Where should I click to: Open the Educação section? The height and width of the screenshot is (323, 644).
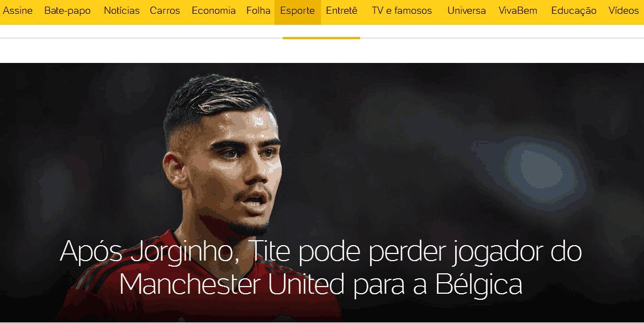tap(574, 10)
